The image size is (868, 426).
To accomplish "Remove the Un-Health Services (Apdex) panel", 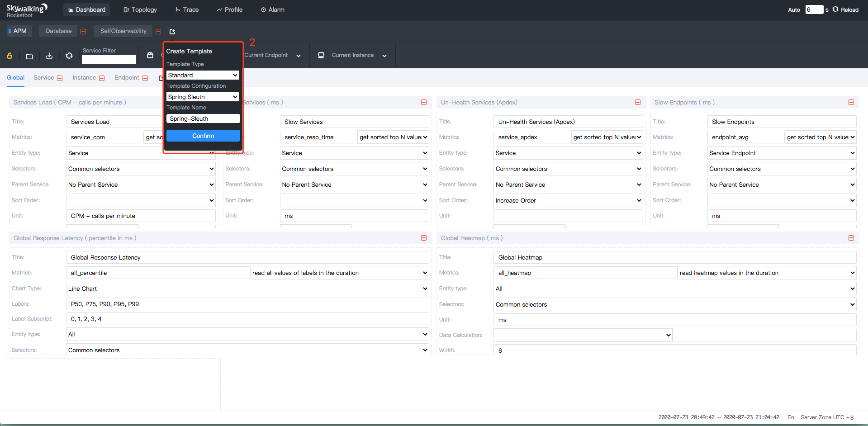I will (638, 102).
